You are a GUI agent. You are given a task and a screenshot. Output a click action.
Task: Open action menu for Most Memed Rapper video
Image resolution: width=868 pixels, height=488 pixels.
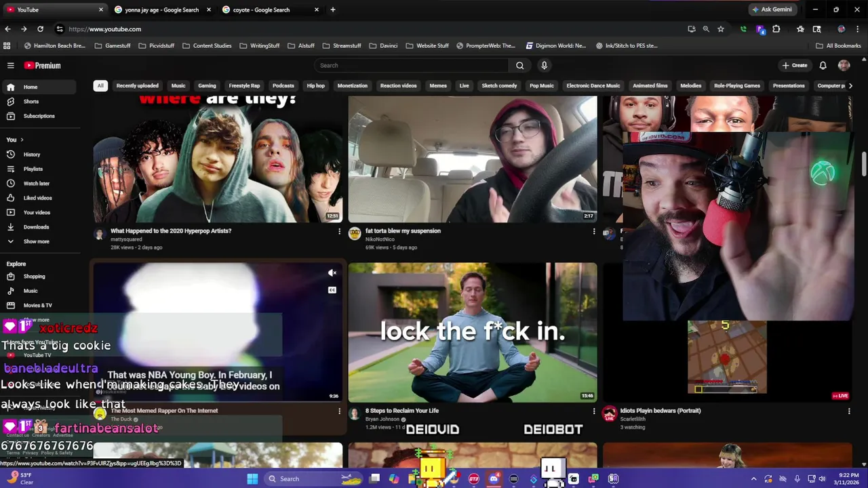339,411
